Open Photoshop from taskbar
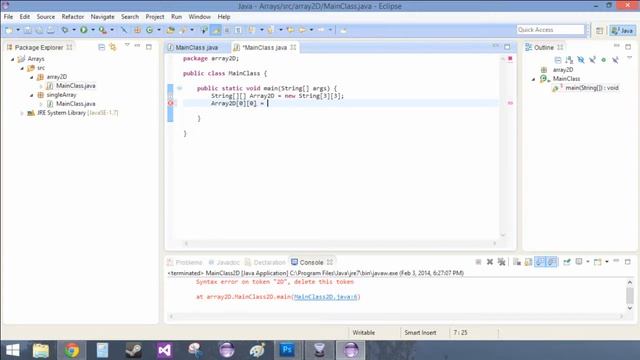Screen dimensions: 640x360 [287, 350]
